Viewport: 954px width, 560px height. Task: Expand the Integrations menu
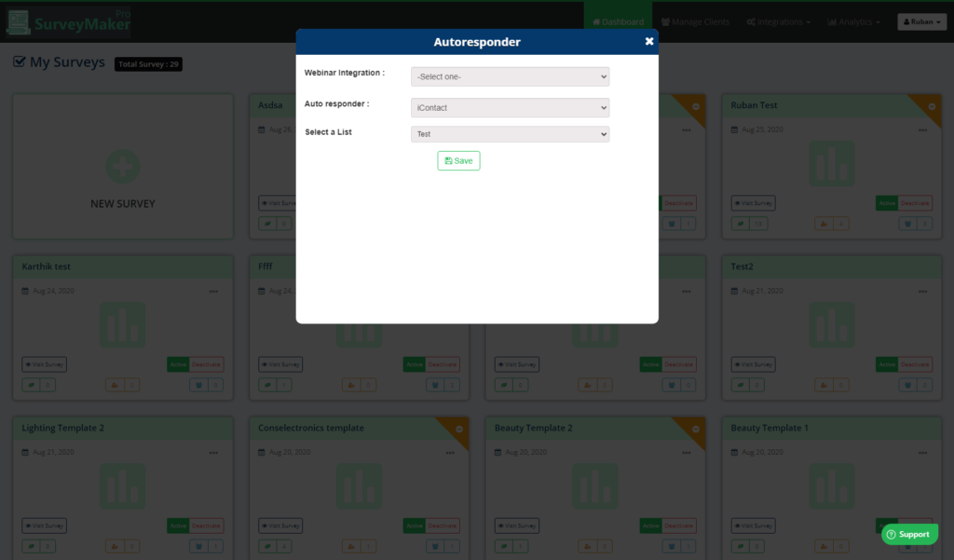coord(778,22)
